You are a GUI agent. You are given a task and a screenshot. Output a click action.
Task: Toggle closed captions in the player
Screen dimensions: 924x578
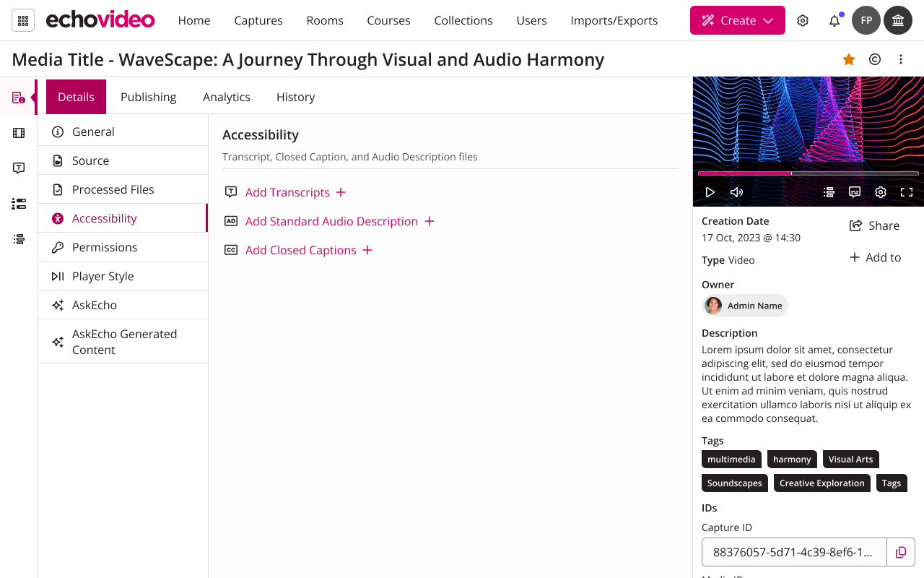[x=855, y=191]
